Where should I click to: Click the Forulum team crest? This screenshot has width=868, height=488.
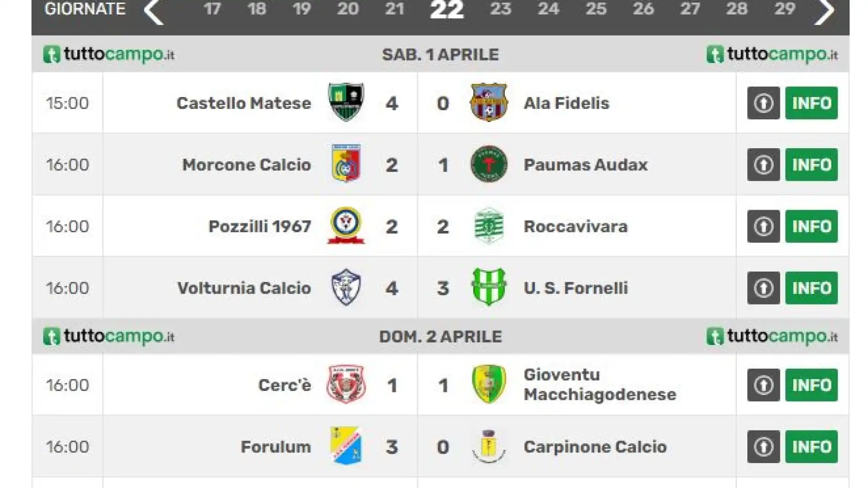346,446
